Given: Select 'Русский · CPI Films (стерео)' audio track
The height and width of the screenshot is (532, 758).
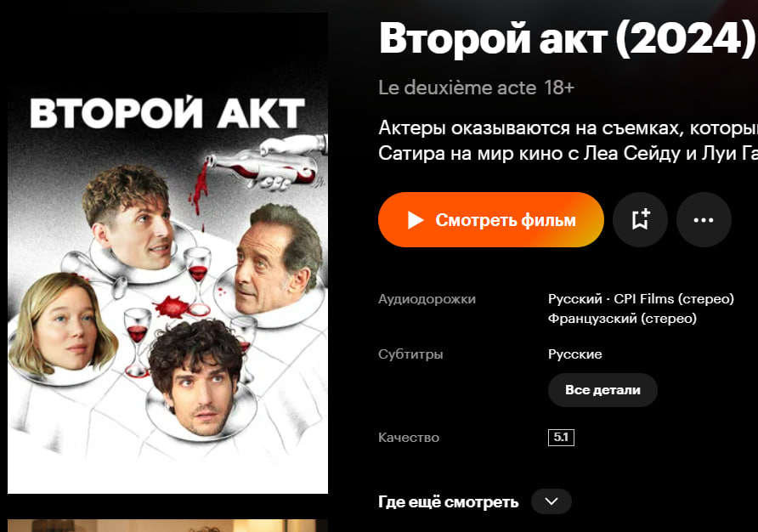Looking at the screenshot, I should [x=641, y=299].
